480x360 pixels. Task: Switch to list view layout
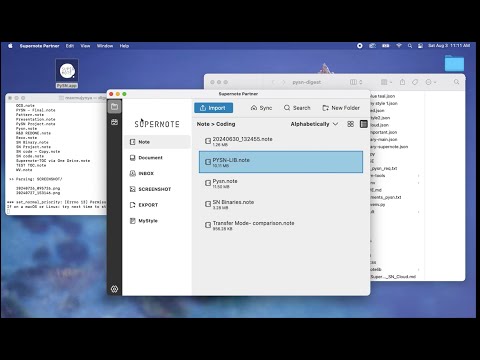pos(364,124)
